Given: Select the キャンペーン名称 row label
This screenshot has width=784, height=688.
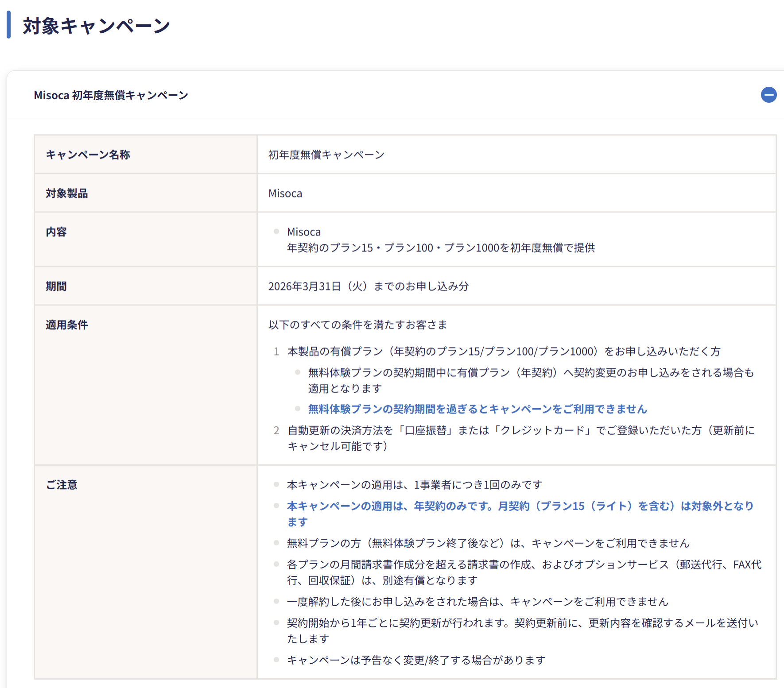Looking at the screenshot, I should click(88, 155).
